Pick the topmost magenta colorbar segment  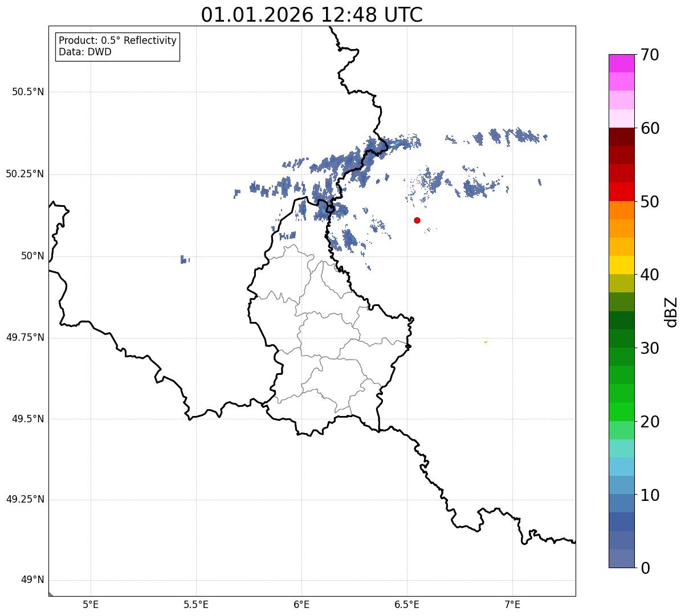(x=621, y=63)
